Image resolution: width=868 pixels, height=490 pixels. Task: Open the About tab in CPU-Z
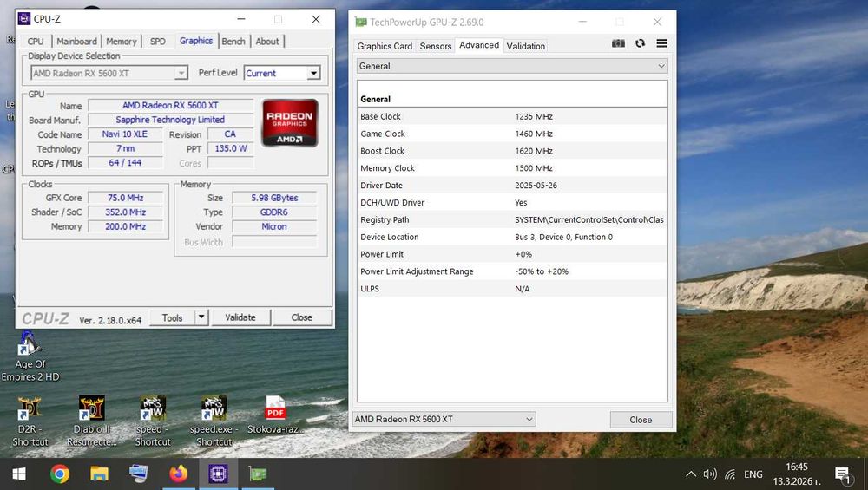(267, 42)
